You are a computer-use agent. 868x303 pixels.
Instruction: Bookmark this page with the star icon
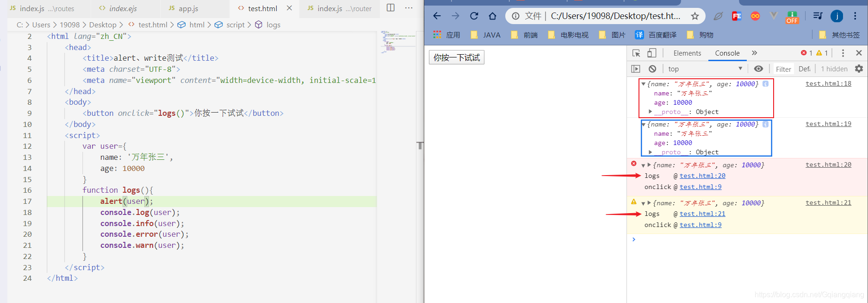694,16
